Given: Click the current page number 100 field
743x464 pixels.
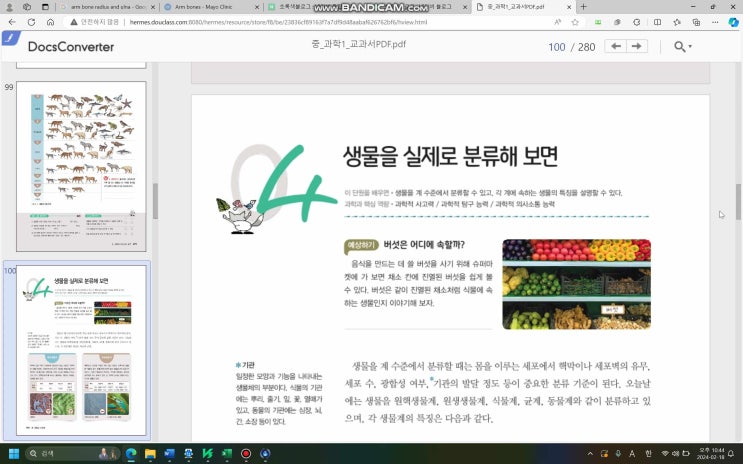Looking at the screenshot, I should (x=556, y=47).
